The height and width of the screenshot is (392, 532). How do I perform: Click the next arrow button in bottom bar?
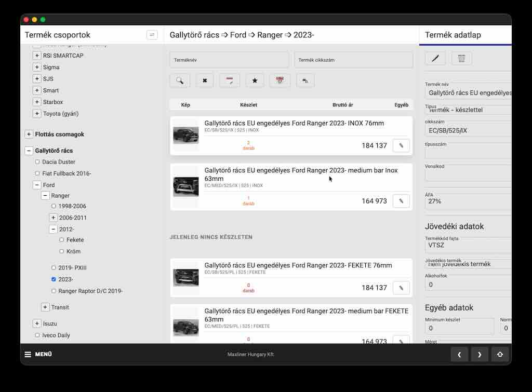(479, 355)
